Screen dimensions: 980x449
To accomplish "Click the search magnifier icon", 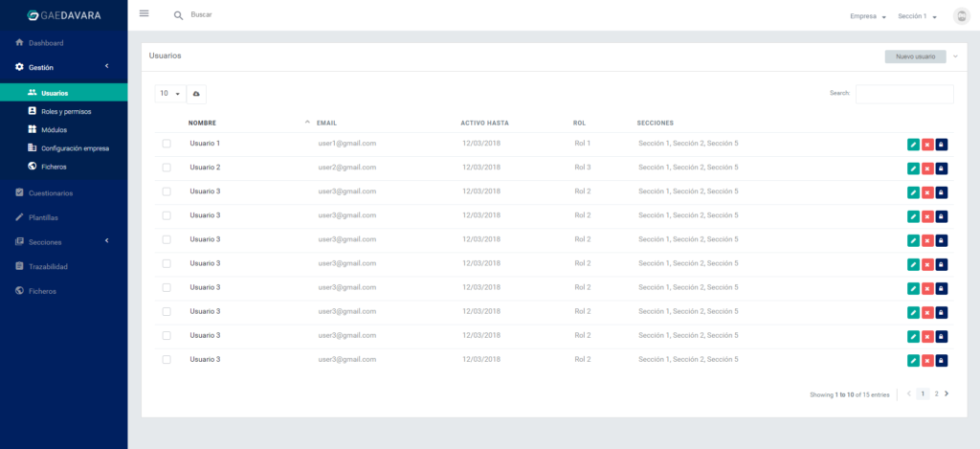I will point(178,16).
